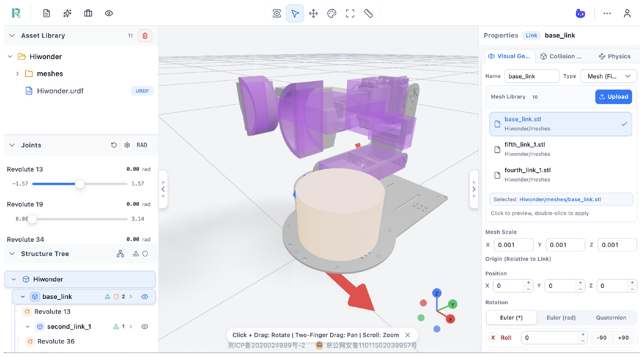Open the more options ellipsis menu
Screen dimensions: 644x357
pos(607,13)
